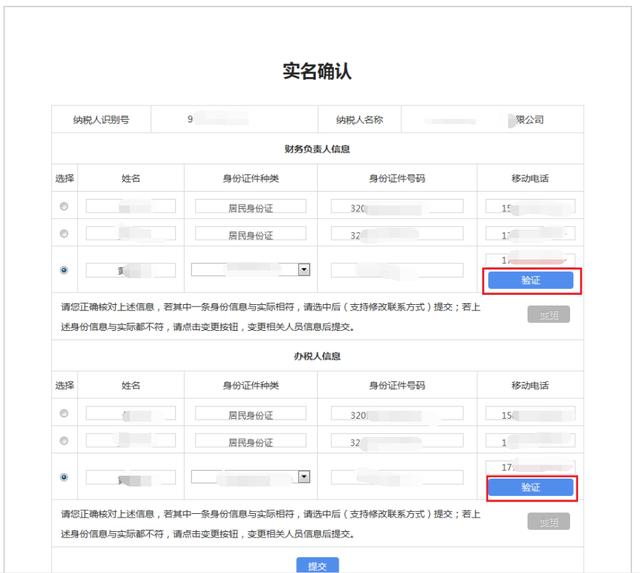Viewport: 640px width, 573px height.
Task: Open ID type dropdown in 财务负责人信息 section
Action: coord(251,270)
